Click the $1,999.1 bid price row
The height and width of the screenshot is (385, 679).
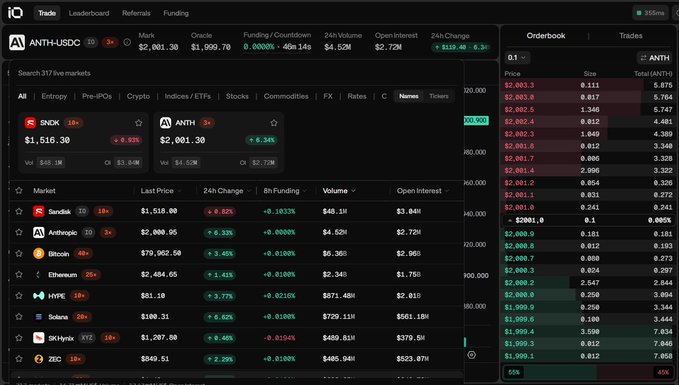tap(588, 356)
